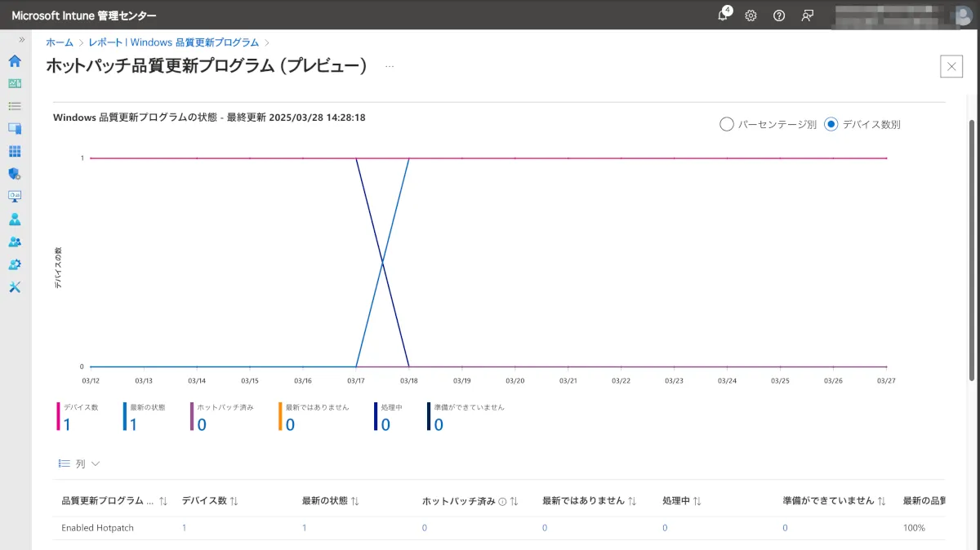Image resolution: width=980 pixels, height=550 pixels.
Task: Click レポート | Windows 品質更新プログラム breadcrumb
Action: coord(174,42)
